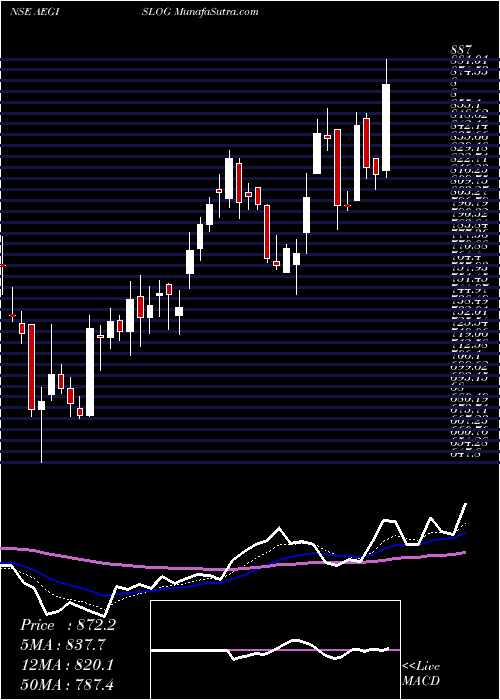The image size is (500, 700).
Task: Click the Price : 872.2 readout
Action: [68, 625]
